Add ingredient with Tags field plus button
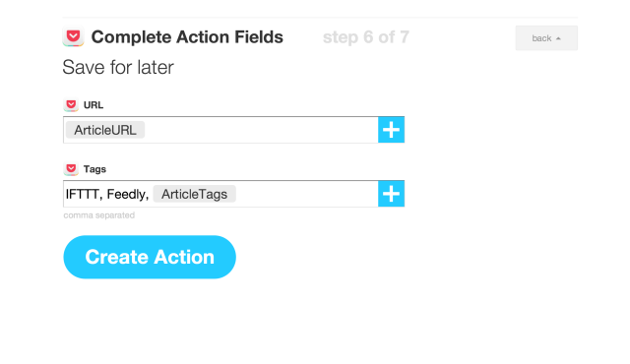 coord(391,194)
